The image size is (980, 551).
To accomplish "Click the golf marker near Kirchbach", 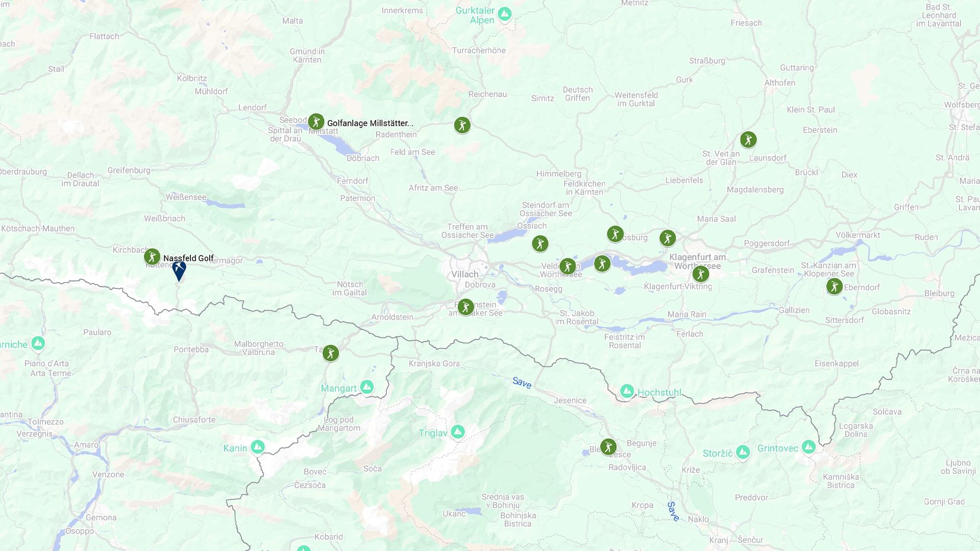I will pyautogui.click(x=152, y=257).
